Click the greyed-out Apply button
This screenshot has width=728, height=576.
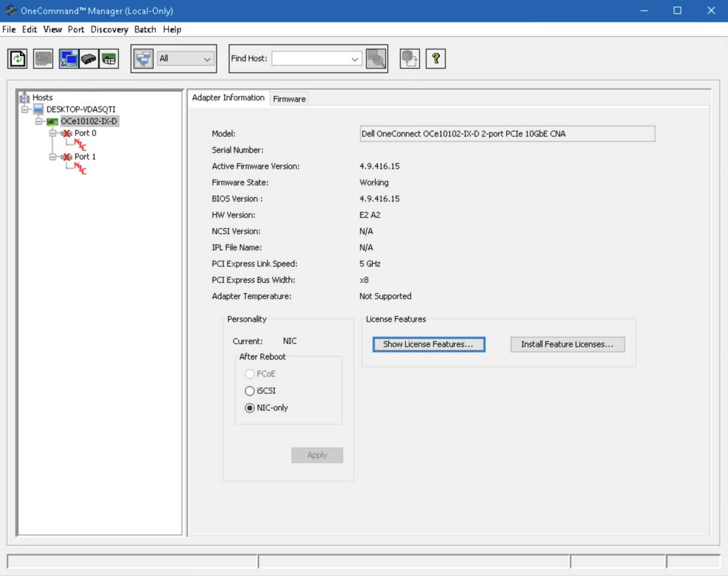pyautogui.click(x=317, y=455)
